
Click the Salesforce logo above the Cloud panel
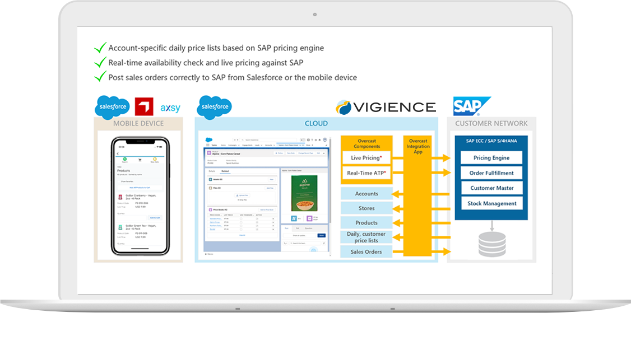point(215,107)
